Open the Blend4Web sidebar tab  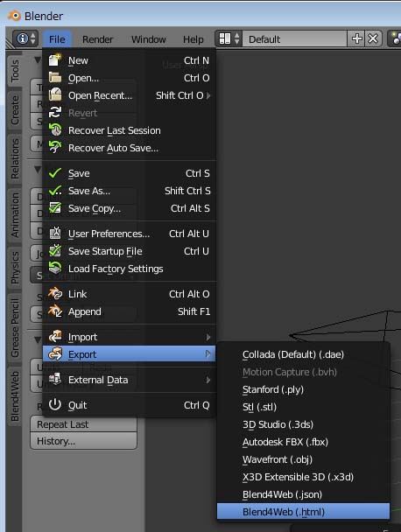click(15, 396)
